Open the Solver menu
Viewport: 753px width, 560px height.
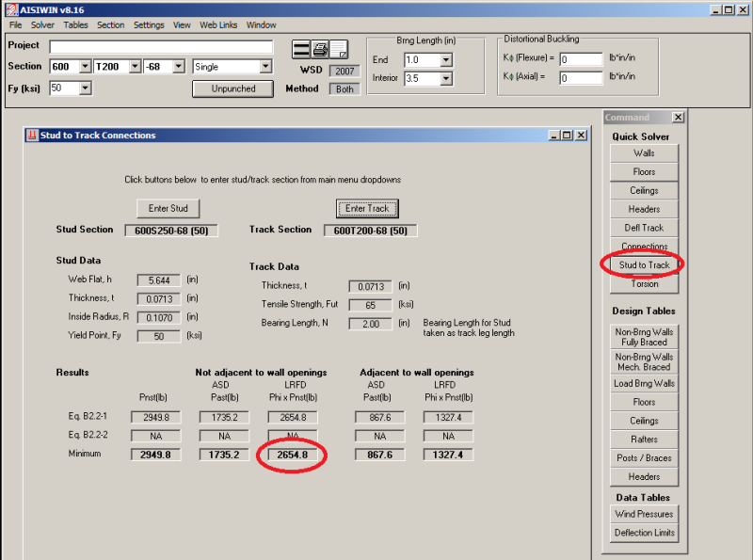pos(42,25)
